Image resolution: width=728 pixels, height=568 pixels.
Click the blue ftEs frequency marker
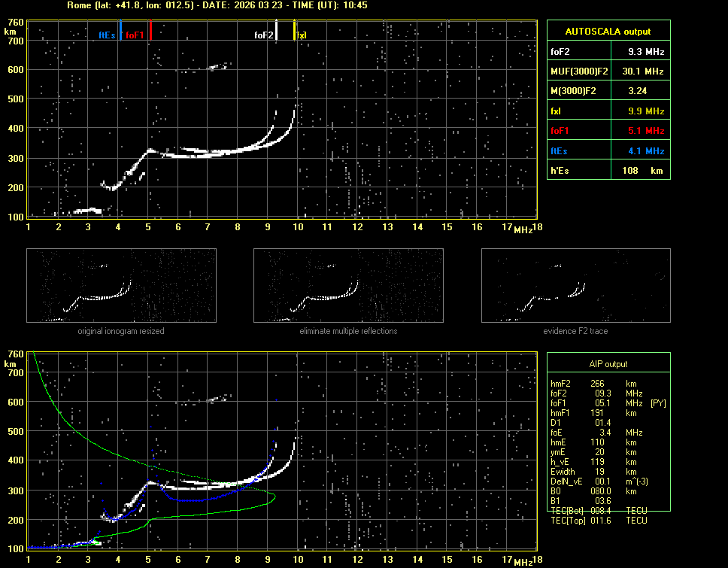120,31
